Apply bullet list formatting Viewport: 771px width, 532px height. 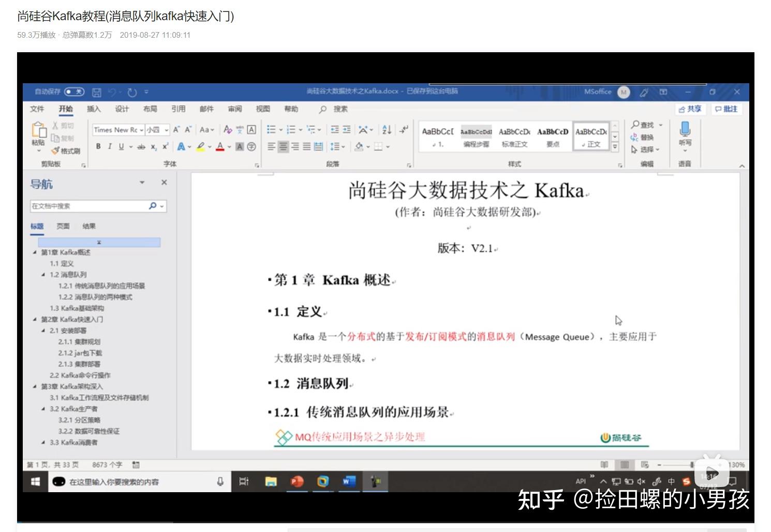click(272, 130)
